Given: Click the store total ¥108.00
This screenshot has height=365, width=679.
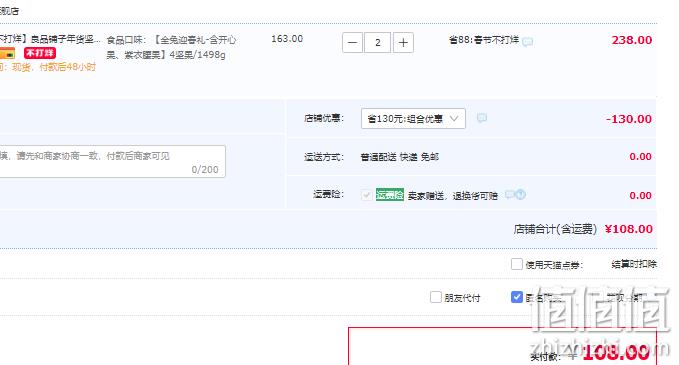Looking at the screenshot, I should coord(628,229).
